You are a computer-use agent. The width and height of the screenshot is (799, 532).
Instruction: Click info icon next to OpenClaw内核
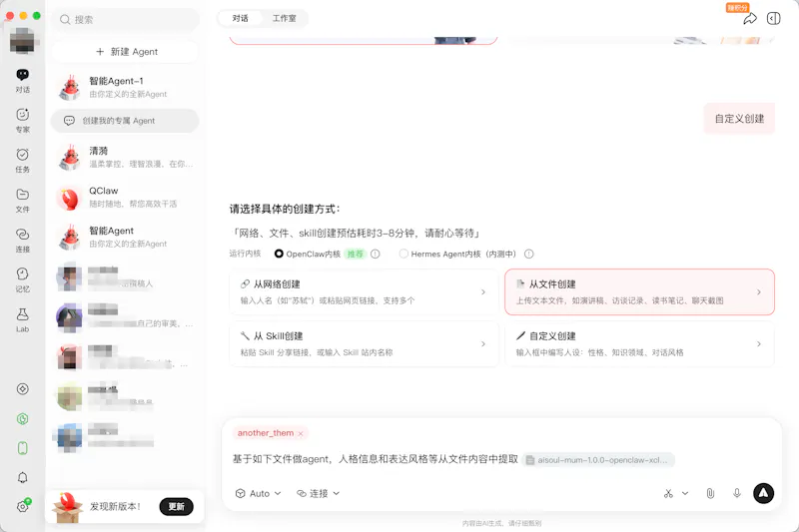pyautogui.click(x=376, y=254)
